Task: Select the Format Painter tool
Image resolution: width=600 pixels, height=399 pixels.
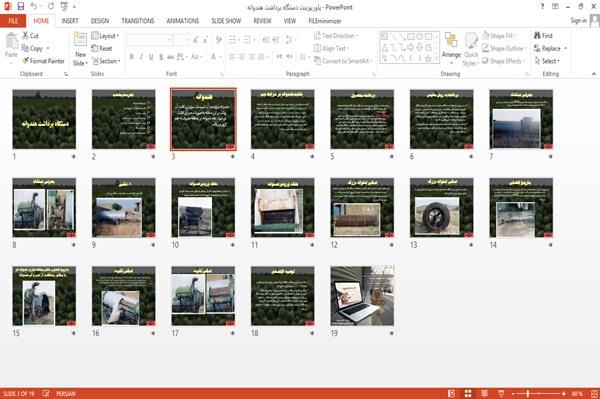Action: (x=43, y=61)
